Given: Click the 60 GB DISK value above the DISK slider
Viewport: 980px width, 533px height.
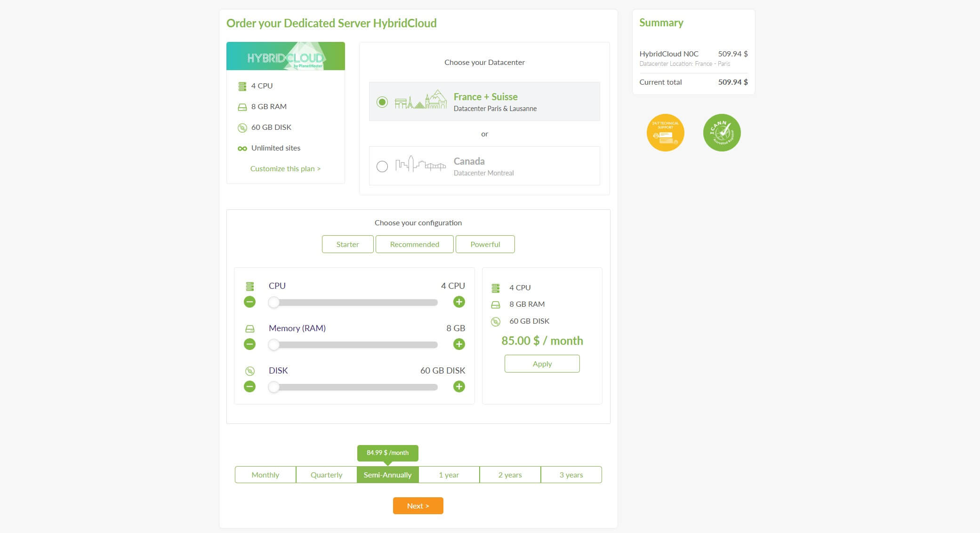Looking at the screenshot, I should 442,370.
